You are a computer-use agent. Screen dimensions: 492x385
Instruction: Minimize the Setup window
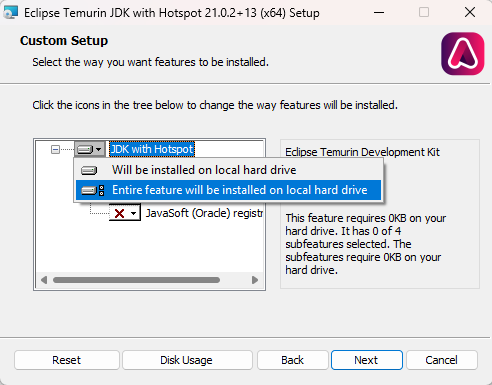click(379, 13)
